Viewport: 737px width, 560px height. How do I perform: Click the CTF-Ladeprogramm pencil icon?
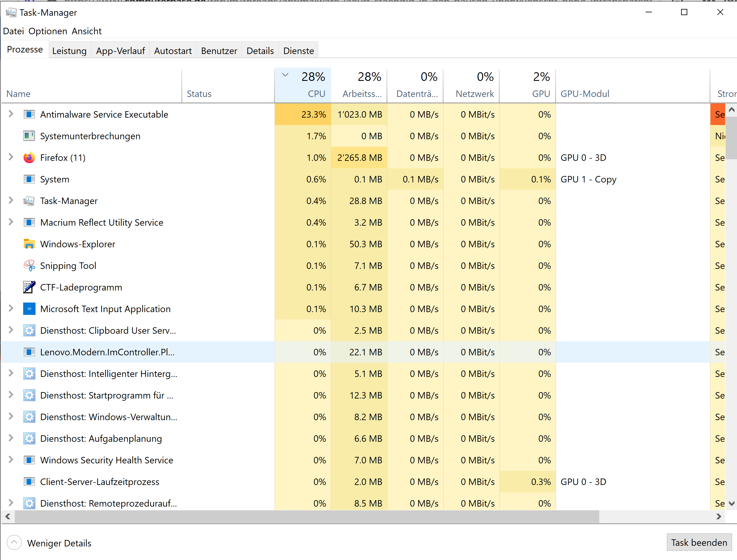tap(29, 287)
